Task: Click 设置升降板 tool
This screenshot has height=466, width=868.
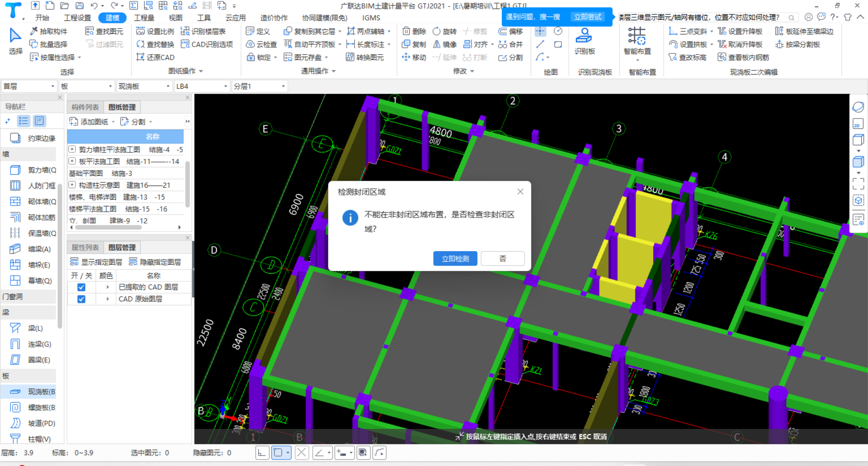Action: point(740,31)
